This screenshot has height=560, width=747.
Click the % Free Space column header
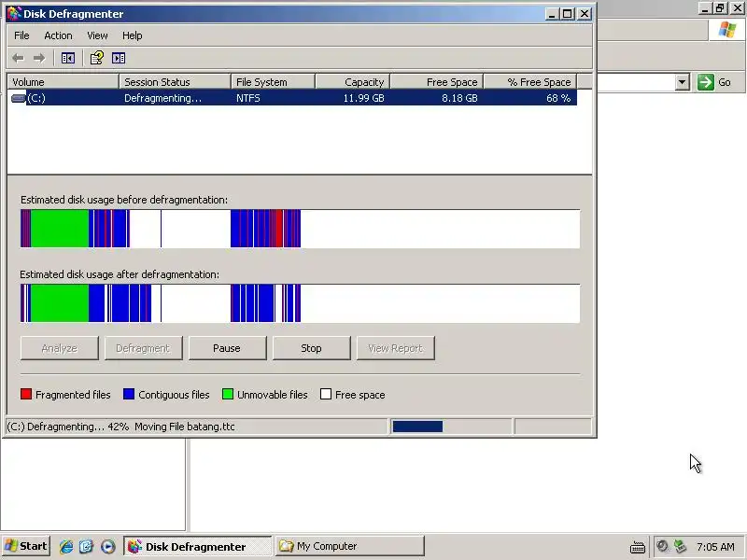point(530,82)
